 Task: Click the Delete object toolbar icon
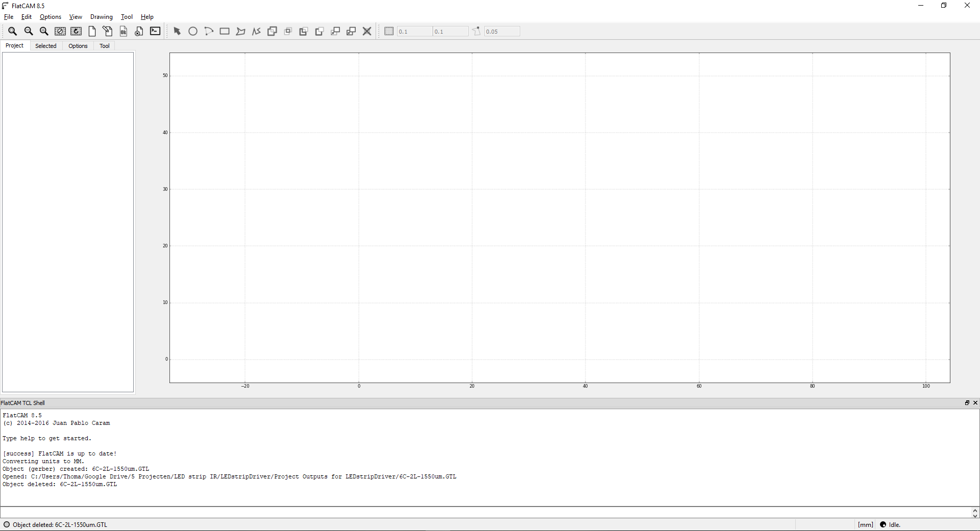click(139, 32)
